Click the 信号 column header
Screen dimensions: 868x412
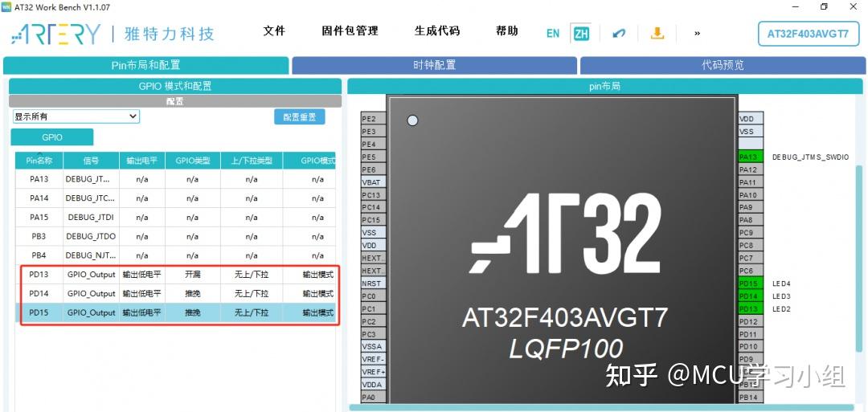92,161
